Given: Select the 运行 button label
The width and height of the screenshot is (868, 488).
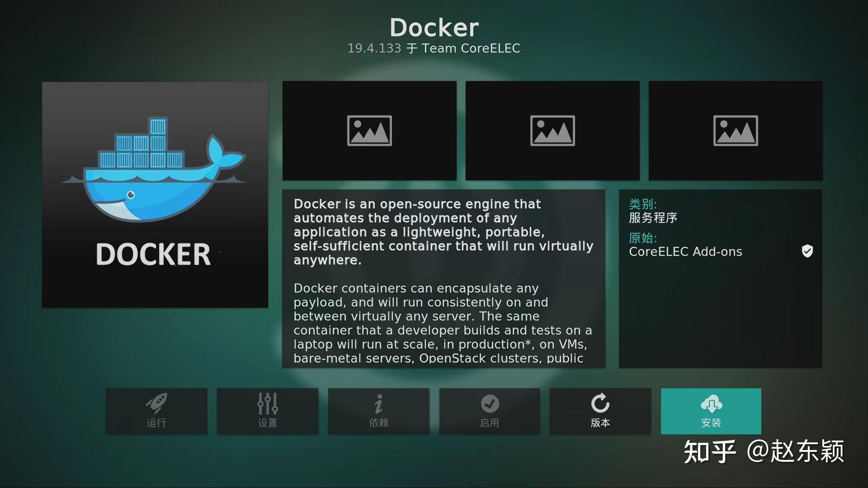Looking at the screenshot, I should 156,423.
